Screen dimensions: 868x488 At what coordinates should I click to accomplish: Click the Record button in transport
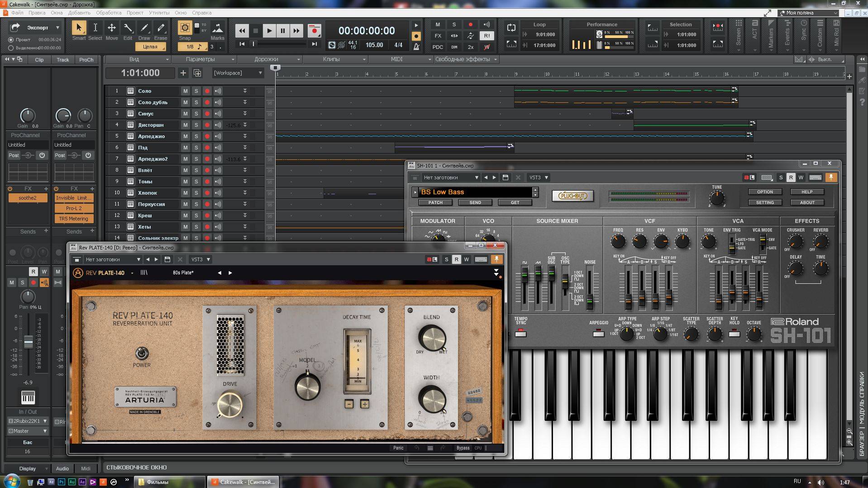pyautogui.click(x=314, y=31)
